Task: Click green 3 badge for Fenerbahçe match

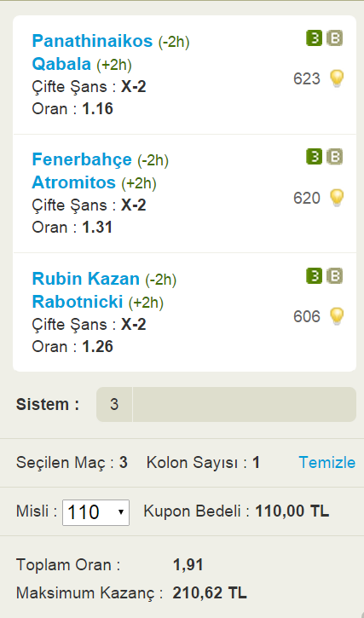Action: pos(314,157)
